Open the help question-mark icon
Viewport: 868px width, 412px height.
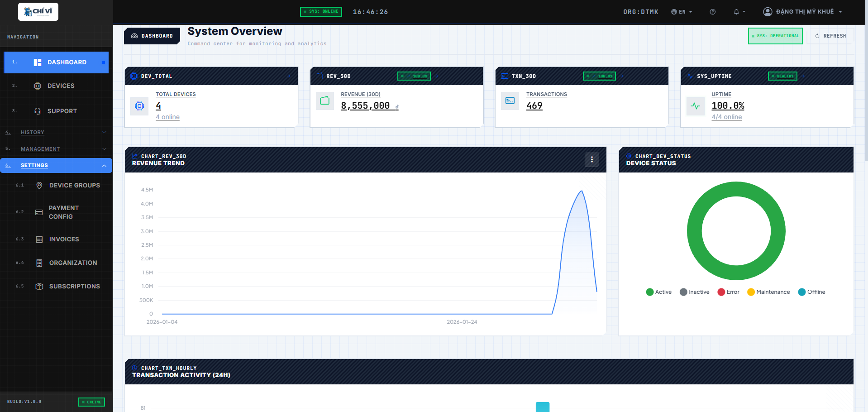pyautogui.click(x=712, y=12)
